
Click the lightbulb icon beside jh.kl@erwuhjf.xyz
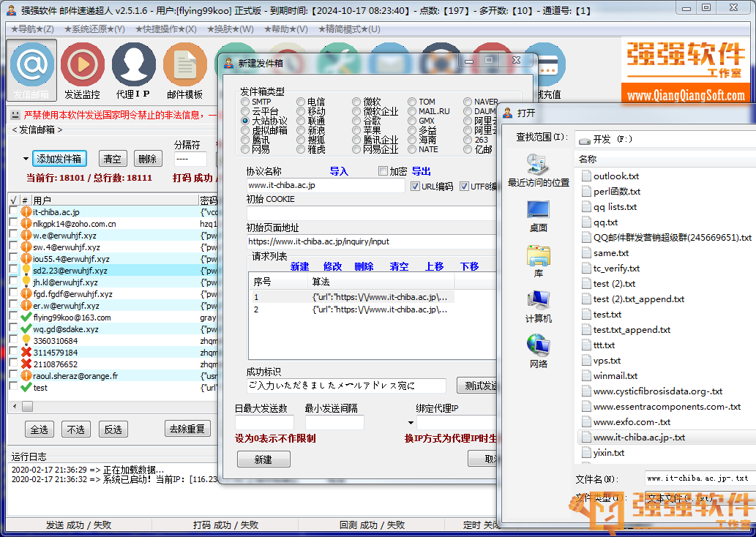(x=26, y=282)
